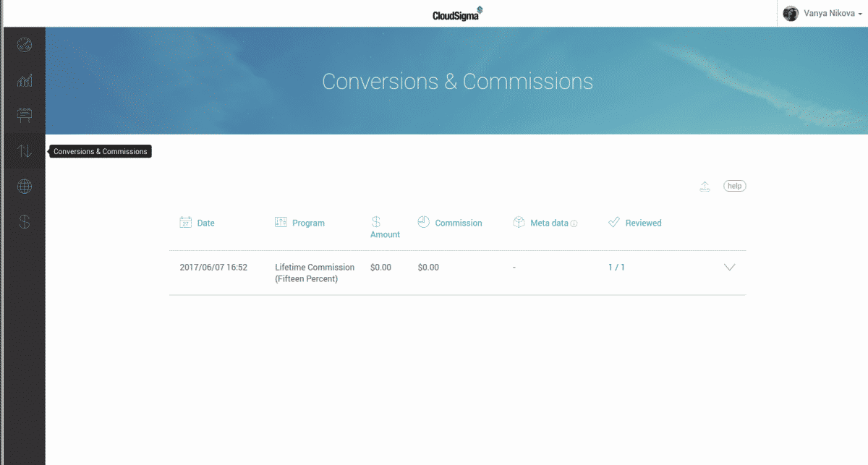Click the Reviewed checkmark column icon
This screenshot has width=868, height=465.
[615, 222]
